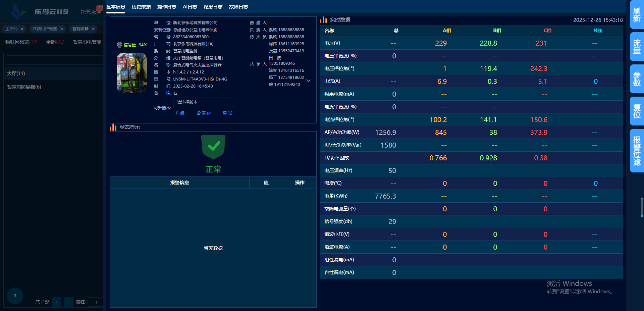Screen dimensions: 644x311
Task: Expand the 大厅(11) group
Action: point(16,73)
